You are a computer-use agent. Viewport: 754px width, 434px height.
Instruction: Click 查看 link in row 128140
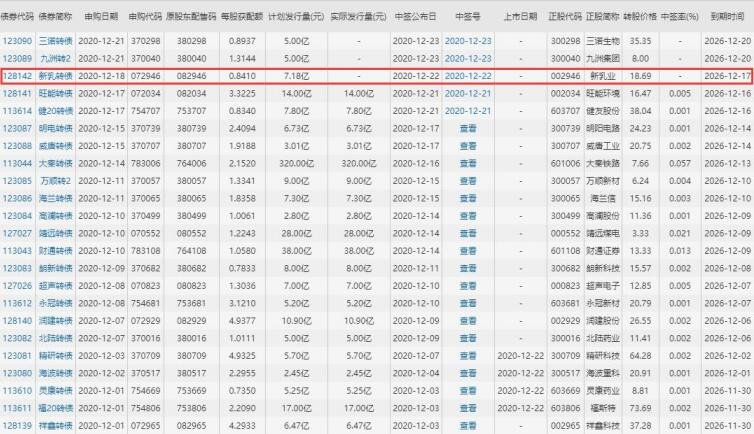pyautogui.click(x=468, y=321)
